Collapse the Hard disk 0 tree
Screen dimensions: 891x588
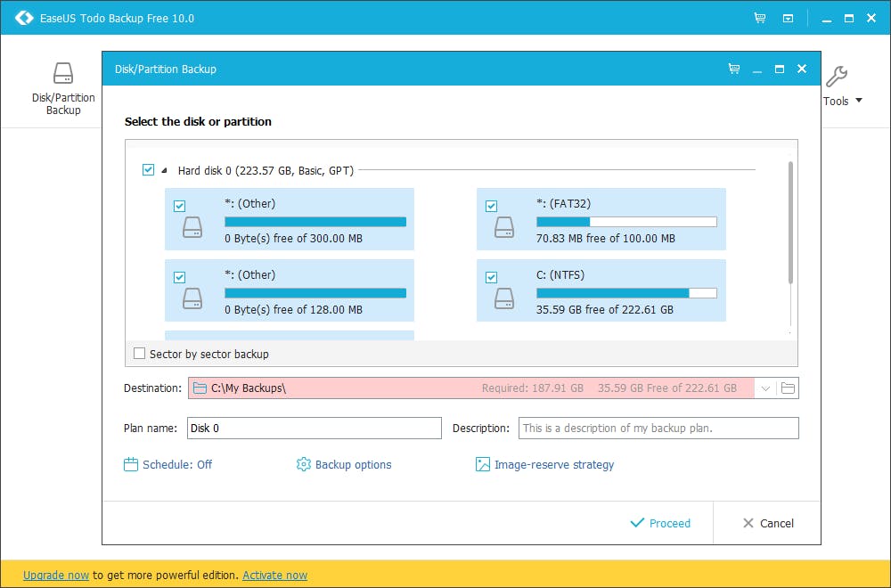(x=164, y=170)
